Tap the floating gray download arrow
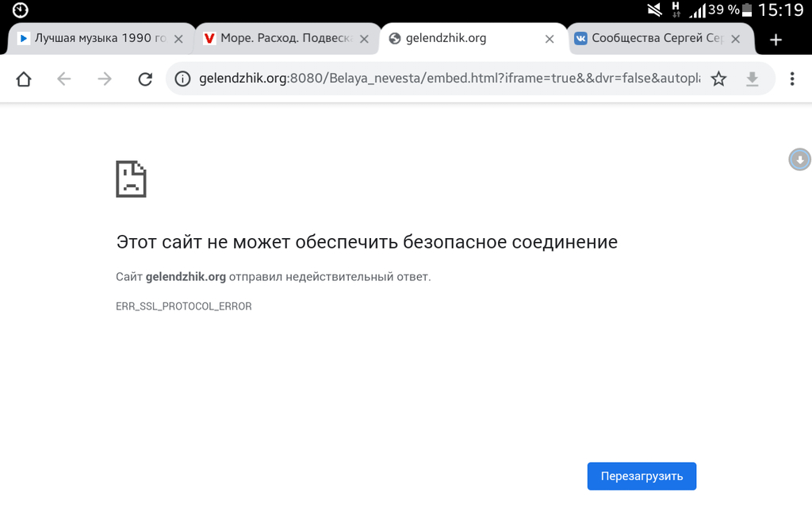Image resolution: width=812 pixels, height=508 pixels. click(800, 160)
